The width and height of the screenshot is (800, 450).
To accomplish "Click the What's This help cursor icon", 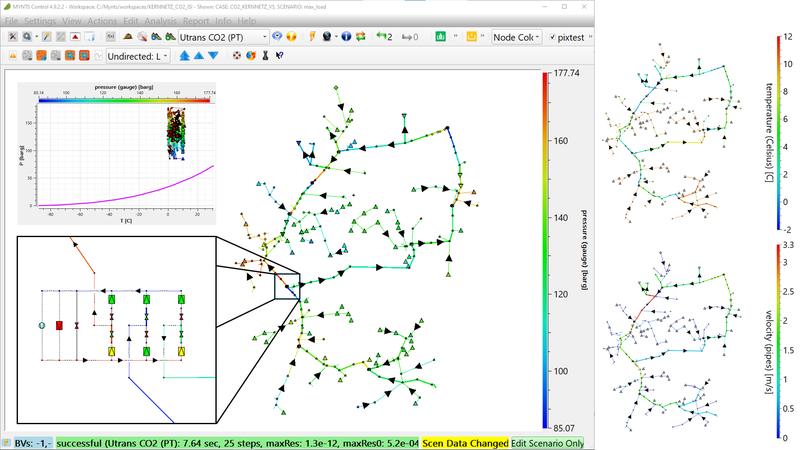I will pos(280,56).
